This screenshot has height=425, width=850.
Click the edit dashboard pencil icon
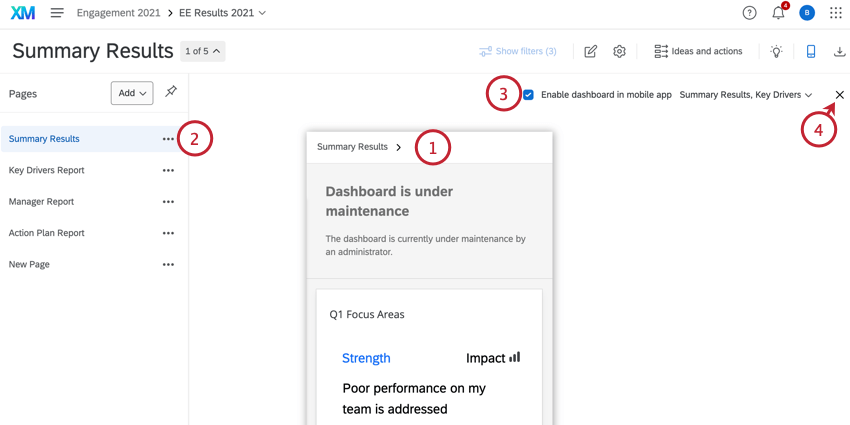[x=591, y=51]
